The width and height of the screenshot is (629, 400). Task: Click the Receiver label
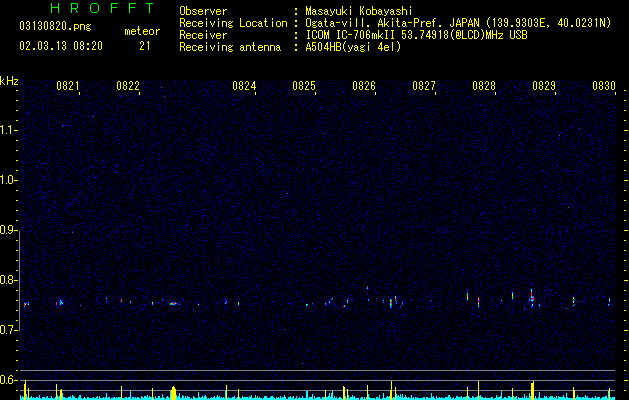tap(203, 35)
